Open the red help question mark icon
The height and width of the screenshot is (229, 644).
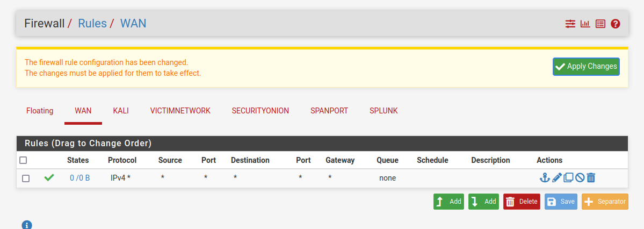click(x=616, y=24)
